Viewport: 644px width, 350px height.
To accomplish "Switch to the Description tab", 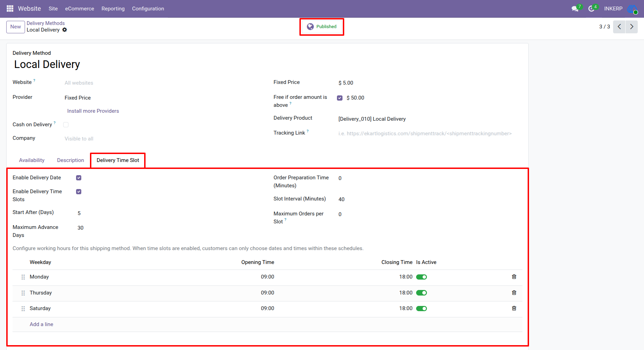I will pos(71,160).
